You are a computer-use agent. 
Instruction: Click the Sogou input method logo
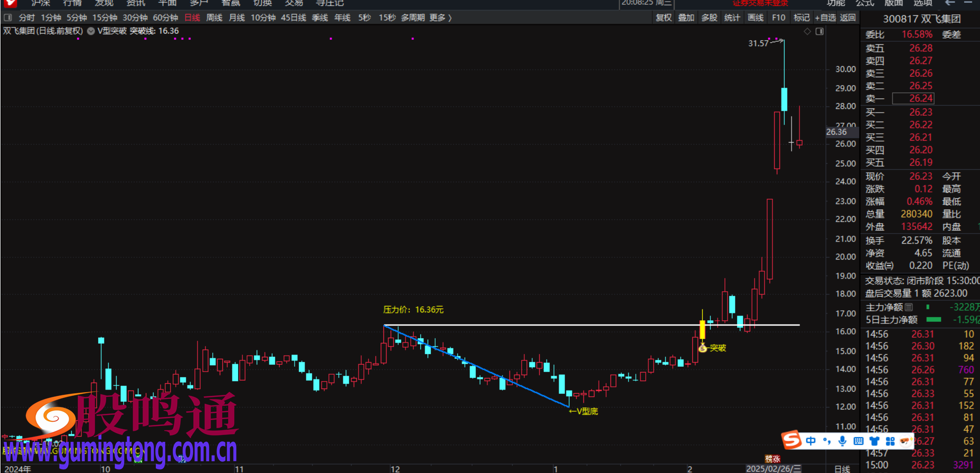click(792, 440)
